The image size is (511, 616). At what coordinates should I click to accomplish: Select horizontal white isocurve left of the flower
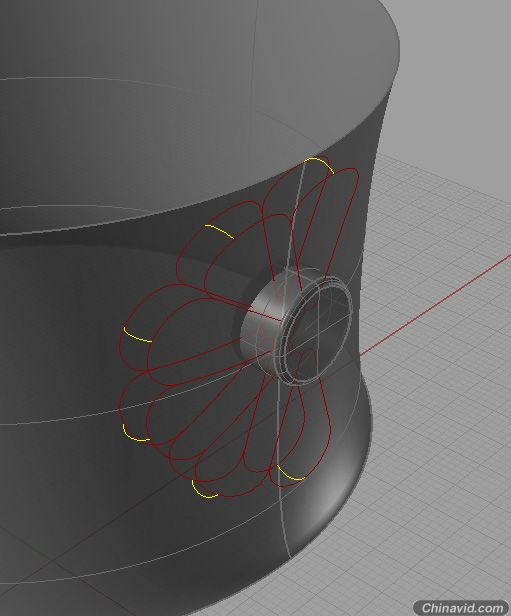click(x=59, y=418)
